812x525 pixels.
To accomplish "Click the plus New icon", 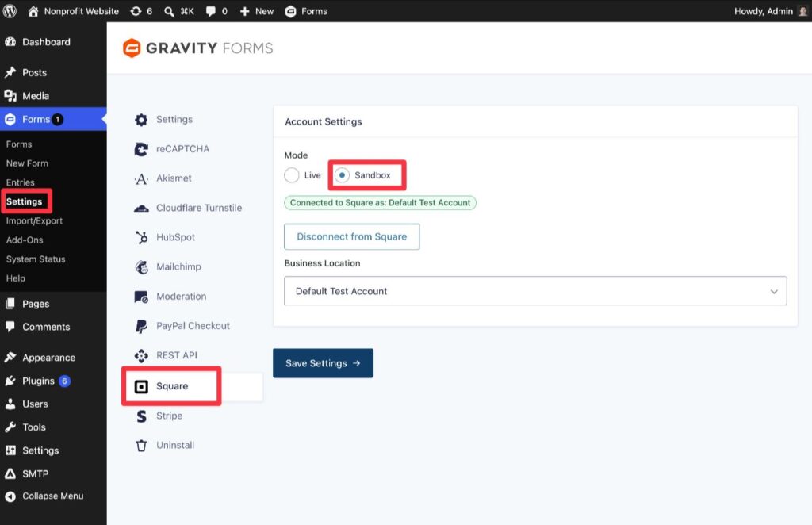I will 244,11.
